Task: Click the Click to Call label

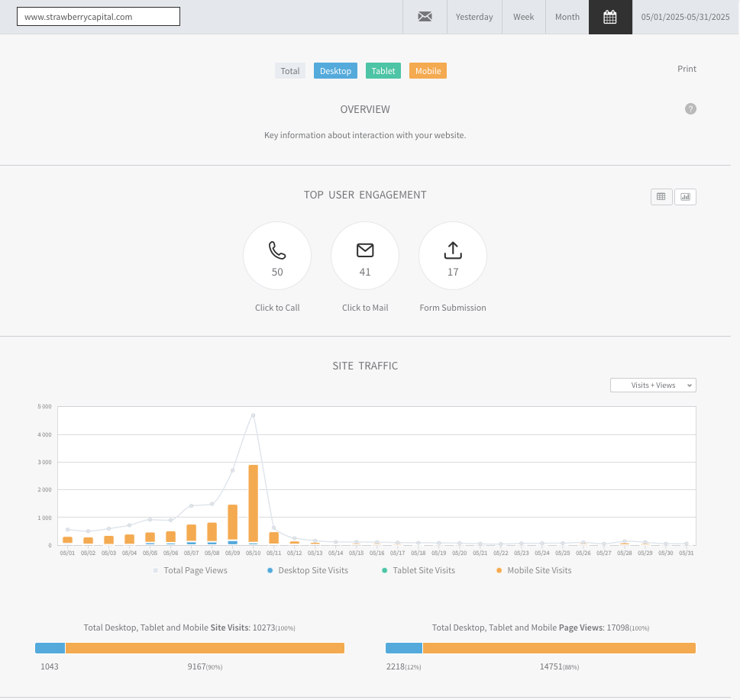Action: coord(277,308)
